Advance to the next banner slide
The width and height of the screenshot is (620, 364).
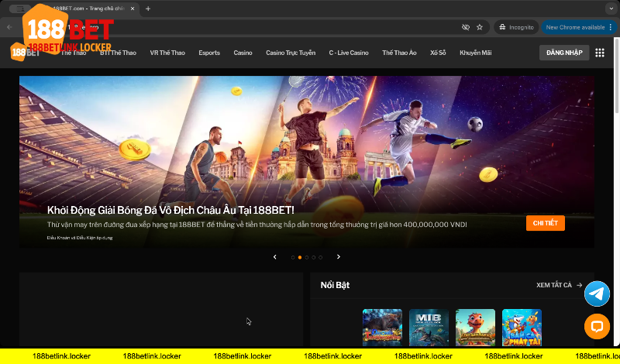pyautogui.click(x=339, y=256)
